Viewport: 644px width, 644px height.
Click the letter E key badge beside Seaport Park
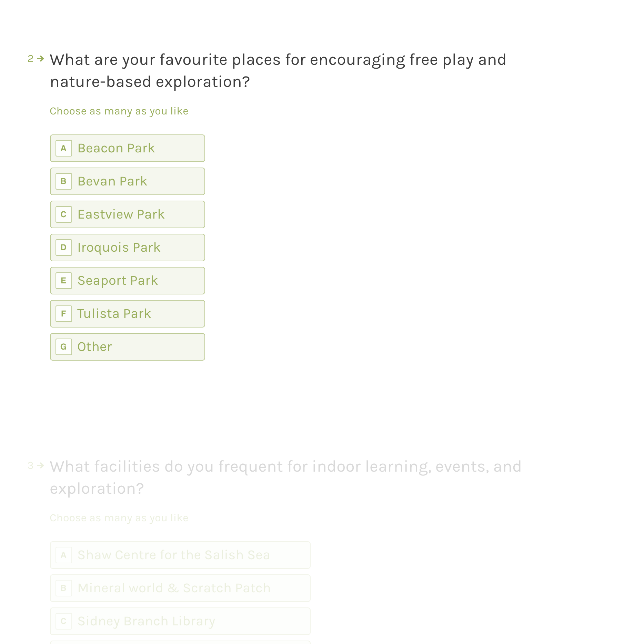64,281
